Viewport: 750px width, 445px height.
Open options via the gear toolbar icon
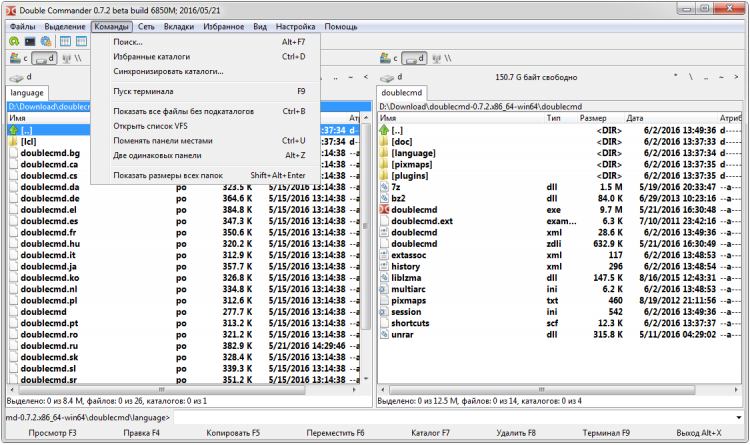tap(46, 42)
